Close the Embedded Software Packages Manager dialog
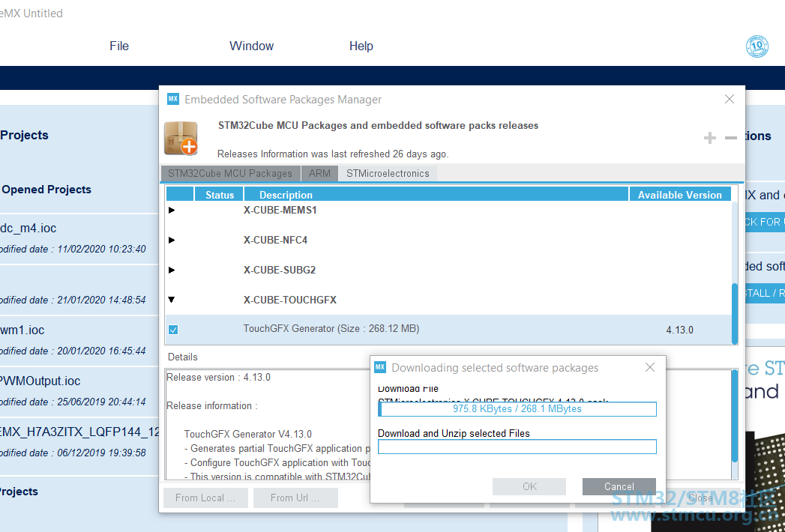The height and width of the screenshot is (532, 785). pos(730,99)
